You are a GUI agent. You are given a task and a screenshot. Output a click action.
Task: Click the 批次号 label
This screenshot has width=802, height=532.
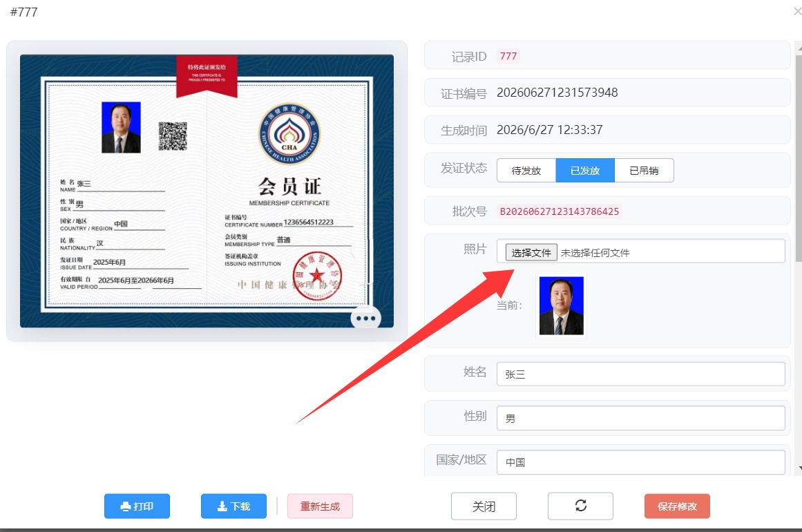pyautogui.click(x=470, y=211)
